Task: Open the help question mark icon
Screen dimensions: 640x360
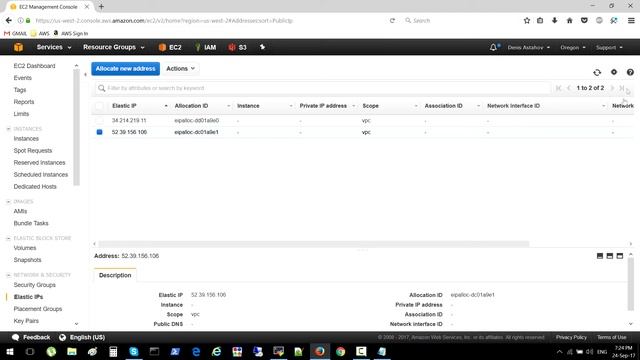Action: click(x=630, y=72)
